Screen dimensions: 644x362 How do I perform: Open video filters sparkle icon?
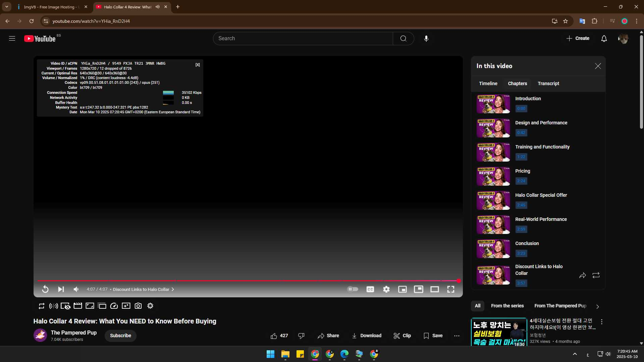click(126, 306)
